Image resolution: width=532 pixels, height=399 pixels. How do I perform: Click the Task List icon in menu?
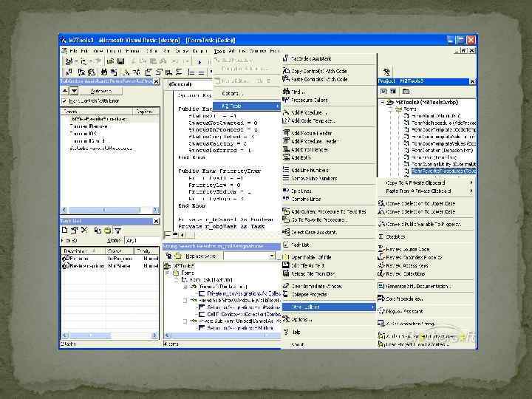coord(286,245)
